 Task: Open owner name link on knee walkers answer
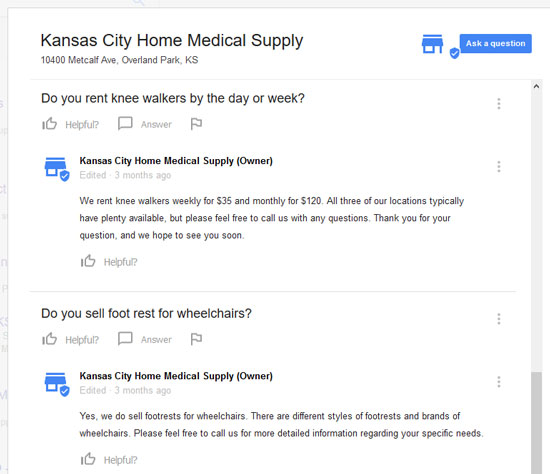tap(176, 161)
